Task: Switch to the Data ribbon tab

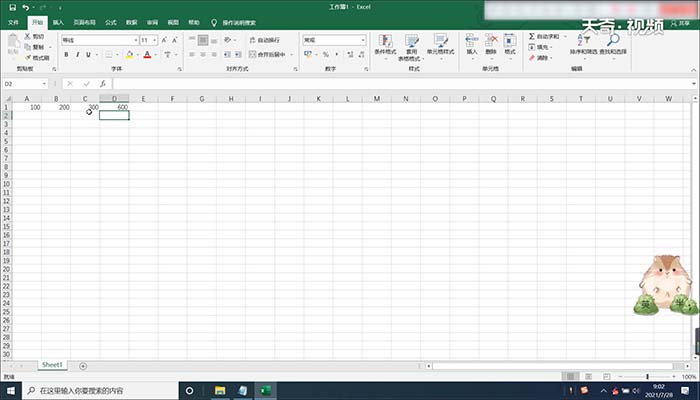Action: point(131,22)
